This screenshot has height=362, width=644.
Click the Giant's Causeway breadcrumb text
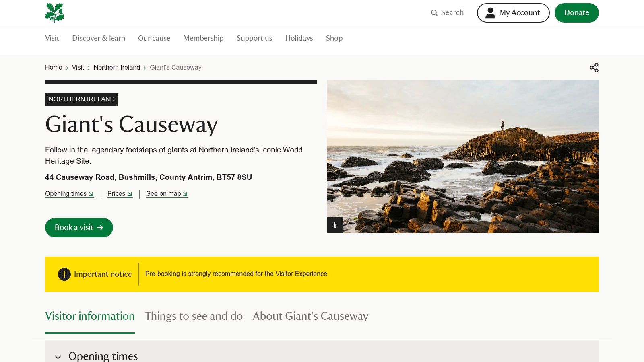point(175,68)
